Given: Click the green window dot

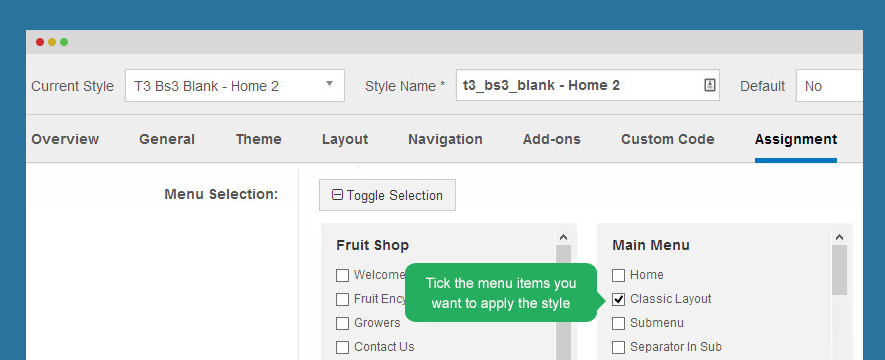Looking at the screenshot, I should [64, 42].
